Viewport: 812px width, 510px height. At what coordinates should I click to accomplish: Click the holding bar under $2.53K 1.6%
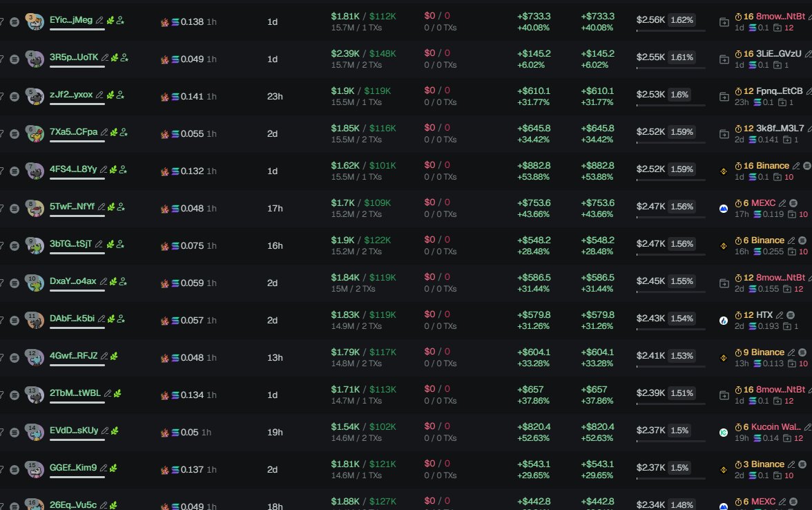(x=670, y=105)
